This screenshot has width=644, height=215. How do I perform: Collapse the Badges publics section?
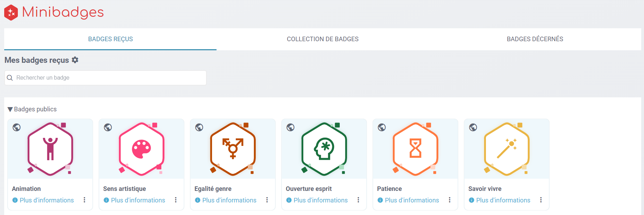(10, 110)
